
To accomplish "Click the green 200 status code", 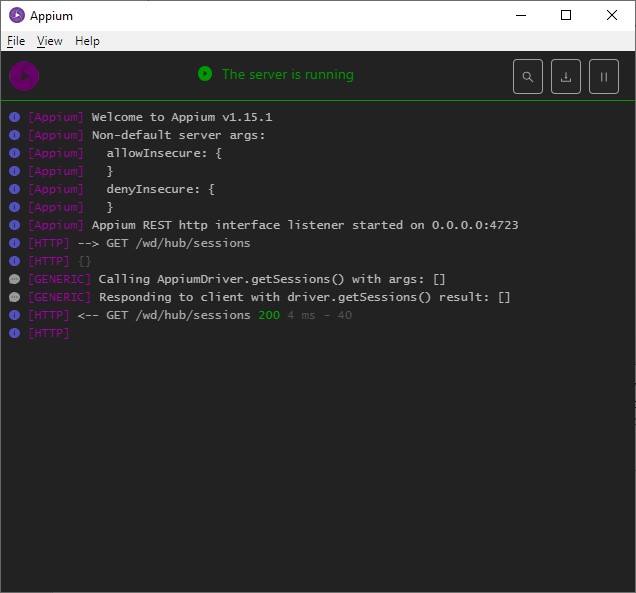I will click(269, 315).
